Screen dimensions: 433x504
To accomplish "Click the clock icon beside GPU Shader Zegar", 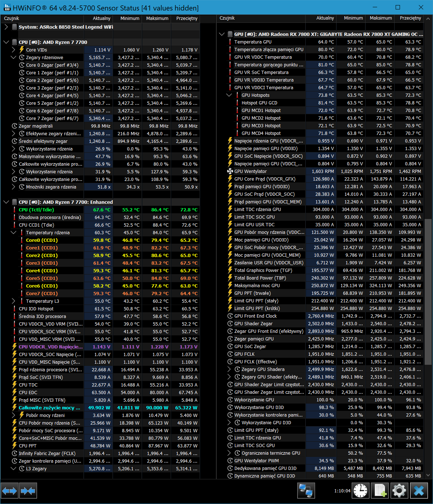I will pos(230,323).
